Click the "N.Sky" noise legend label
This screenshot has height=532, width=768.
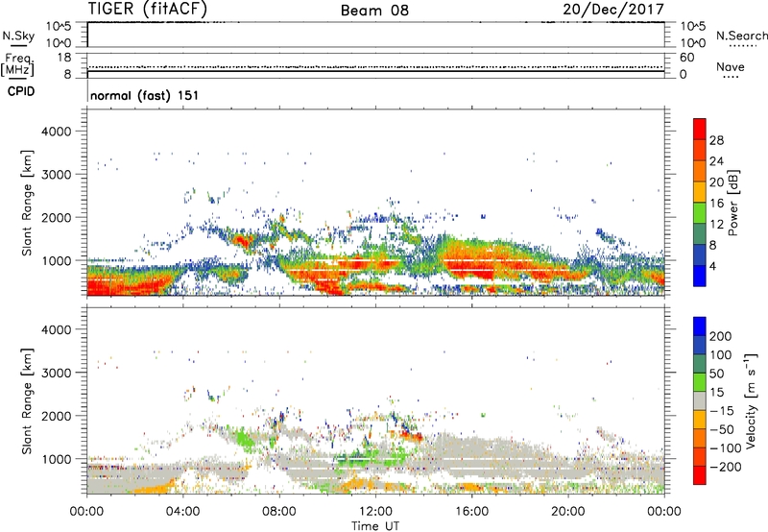(18, 36)
